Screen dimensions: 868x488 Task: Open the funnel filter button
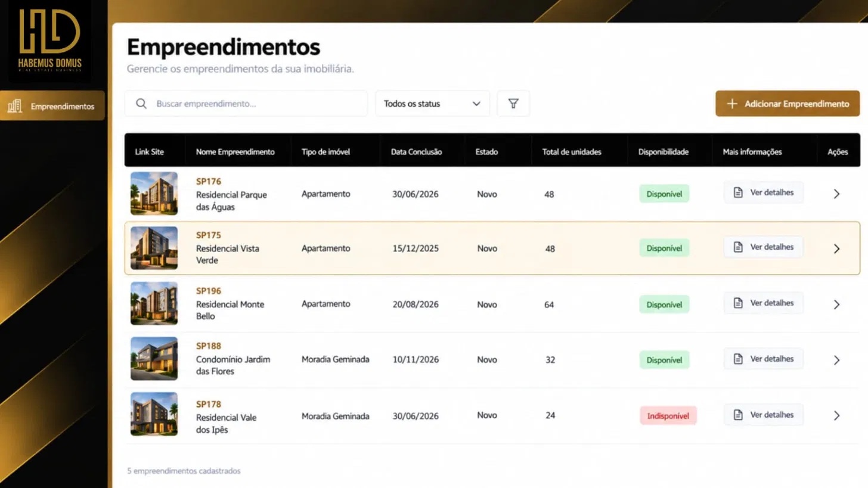tap(513, 104)
